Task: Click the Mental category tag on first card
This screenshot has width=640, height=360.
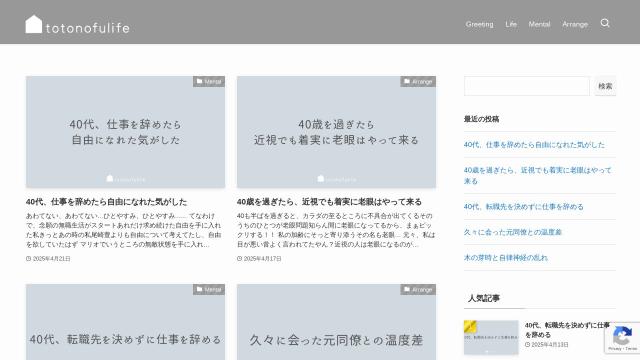Action: [x=209, y=82]
